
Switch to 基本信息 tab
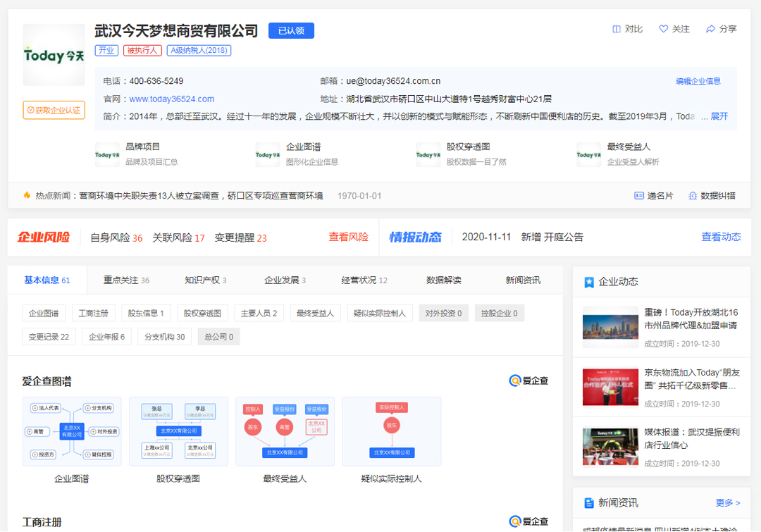click(x=47, y=280)
